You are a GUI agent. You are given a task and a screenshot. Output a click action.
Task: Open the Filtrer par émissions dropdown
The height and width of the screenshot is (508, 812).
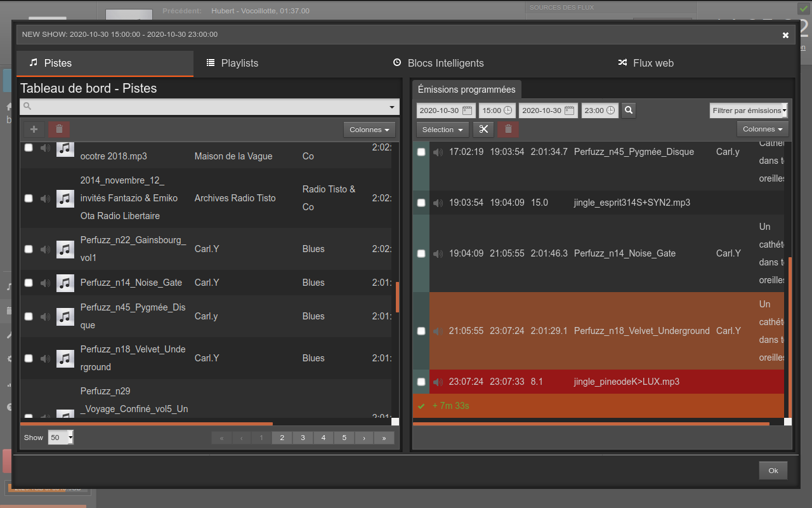pos(749,110)
